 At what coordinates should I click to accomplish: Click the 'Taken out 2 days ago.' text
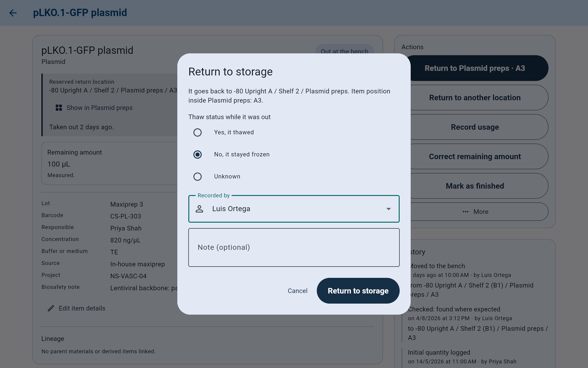point(81,127)
